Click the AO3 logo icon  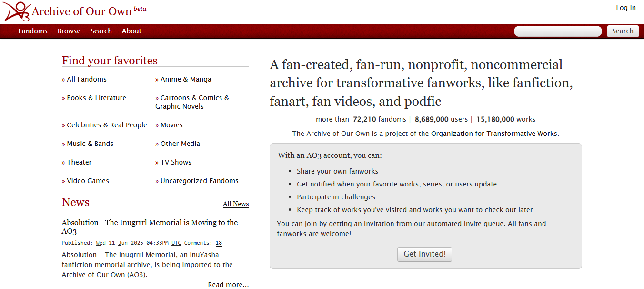17,11
